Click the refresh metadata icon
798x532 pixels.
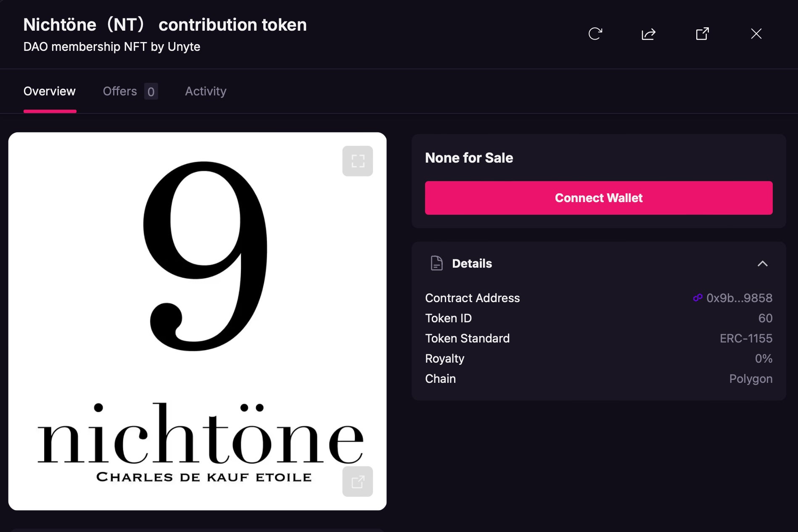[595, 34]
